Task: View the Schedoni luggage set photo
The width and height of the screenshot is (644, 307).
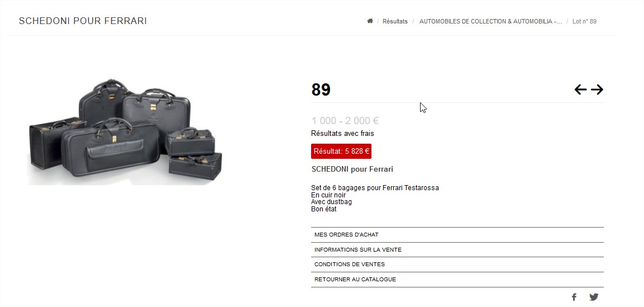Action: [125, 131]
